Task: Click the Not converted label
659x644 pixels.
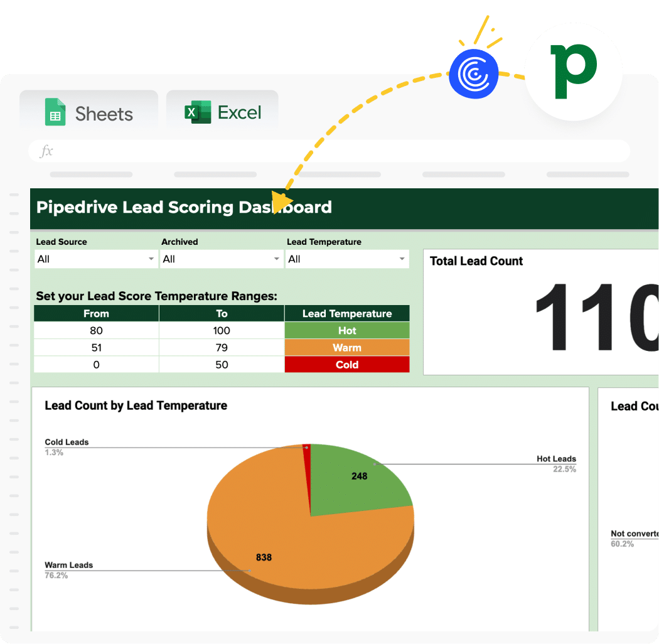Action: (635, 534)
